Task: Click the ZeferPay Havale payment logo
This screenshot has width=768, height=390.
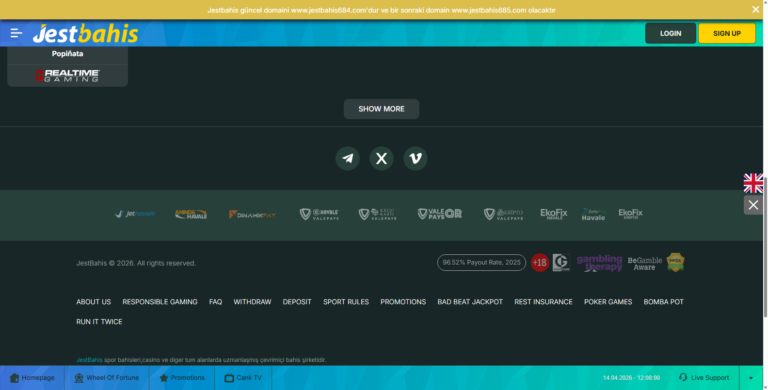Action: (x=594, y=214)
